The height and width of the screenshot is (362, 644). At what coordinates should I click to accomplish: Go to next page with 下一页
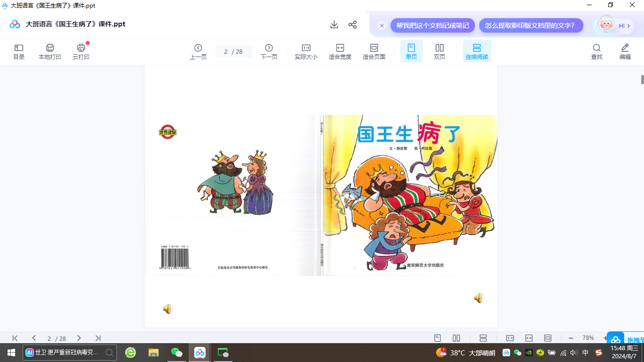[x=269, y=52]
